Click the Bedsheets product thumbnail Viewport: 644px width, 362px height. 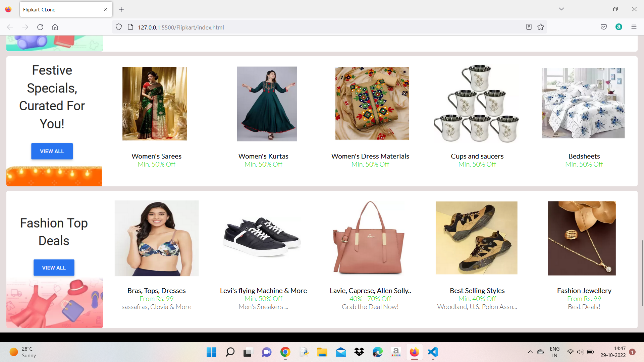tap(583, 103)
